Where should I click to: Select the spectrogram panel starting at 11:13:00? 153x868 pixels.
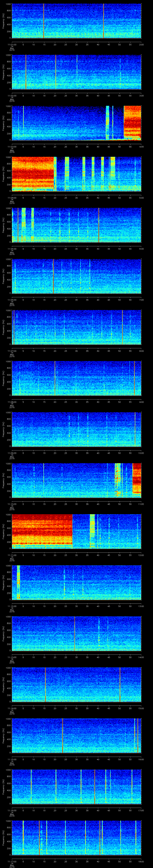pyautogui.click(x=76, y=633)
